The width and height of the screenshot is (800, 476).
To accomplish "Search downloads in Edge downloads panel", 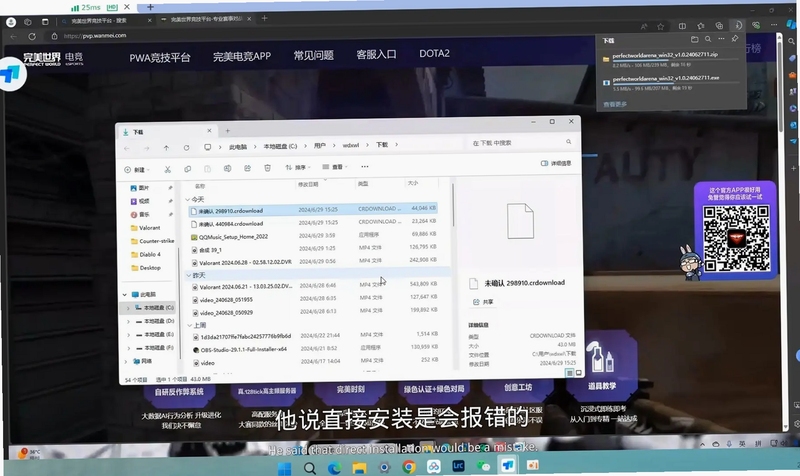I will [x=708, y=39].
